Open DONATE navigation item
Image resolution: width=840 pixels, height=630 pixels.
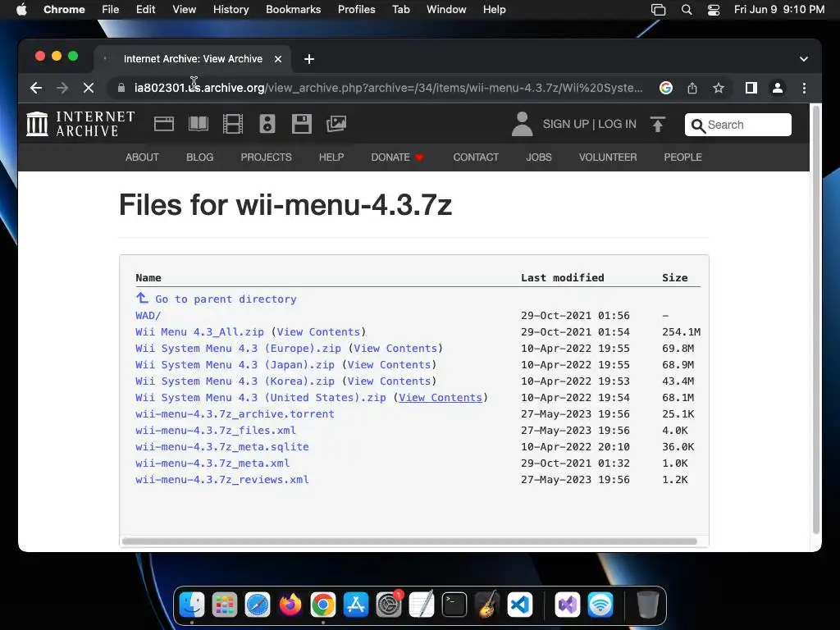point(397,157)
